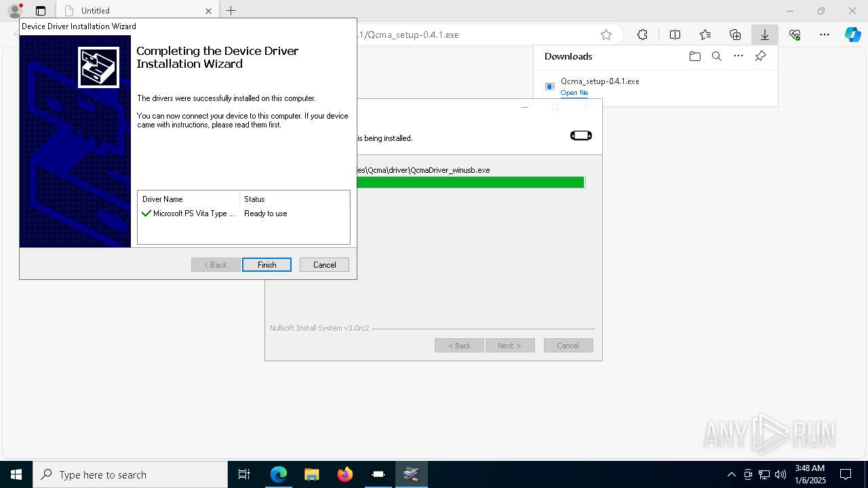Image resolution: width=868 pixels, height=488 pixels.
Task: Open network icon in system tray
Action: [x=764, y=474]
